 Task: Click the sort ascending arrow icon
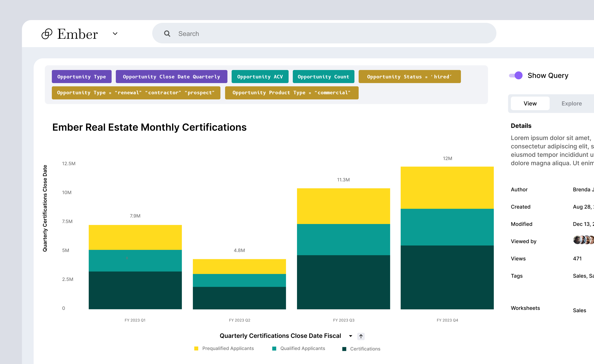[361, 336]
